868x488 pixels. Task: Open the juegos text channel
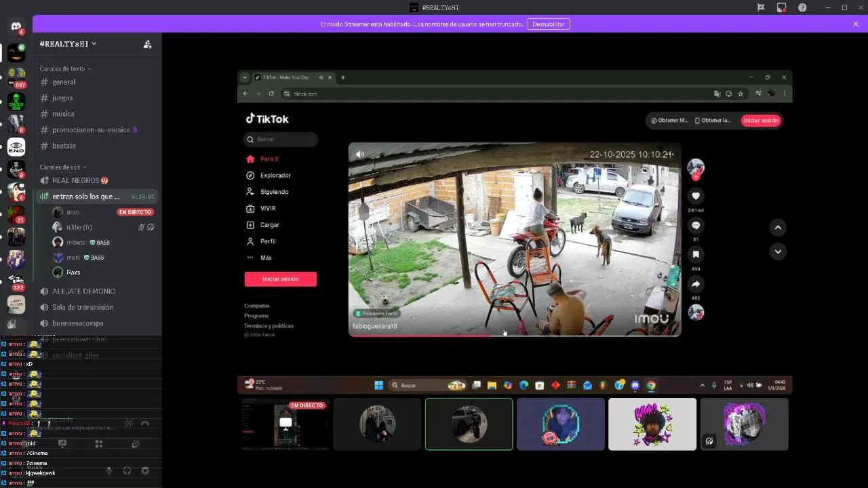[x=98, y=98]
